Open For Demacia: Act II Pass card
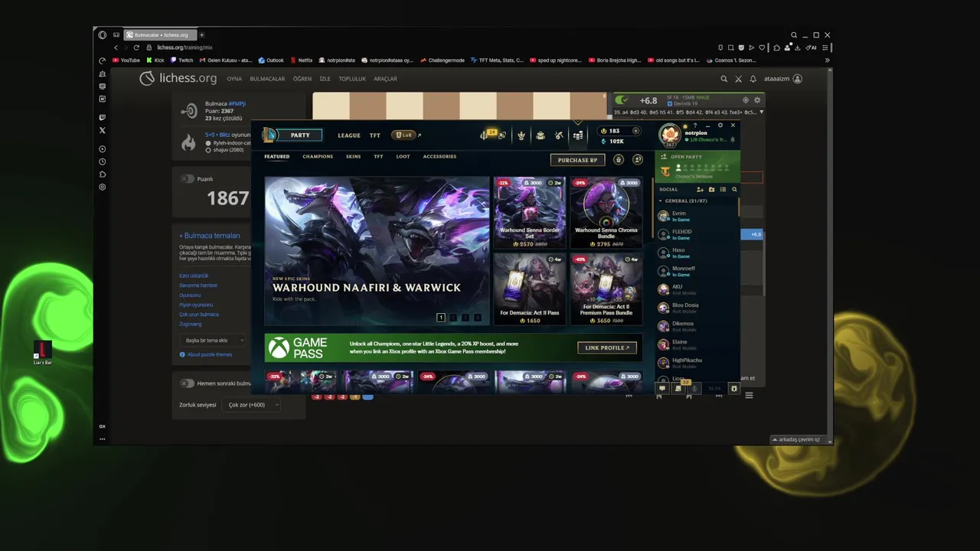This screenshot has width=980, height=551. tap(530, 289)
